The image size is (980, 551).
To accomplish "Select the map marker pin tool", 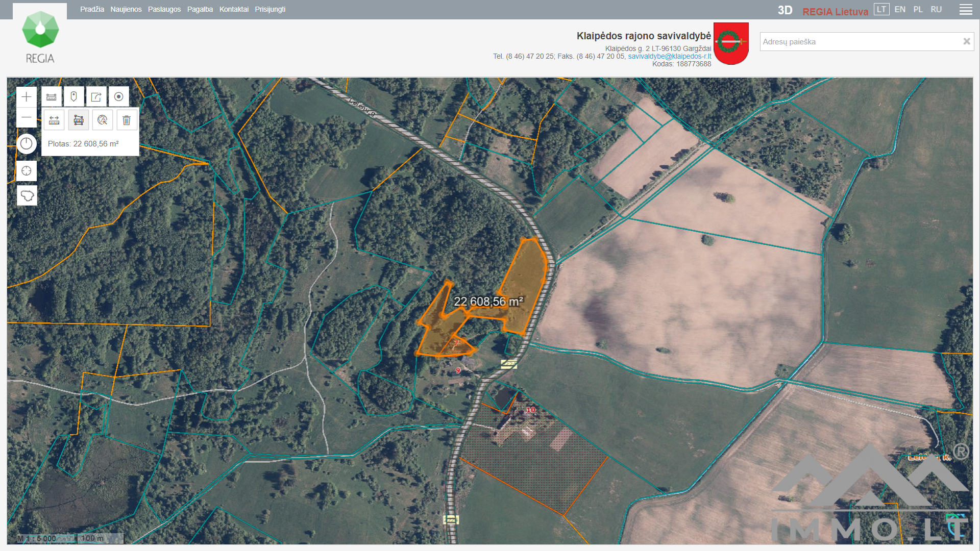I will pos(74,97).
